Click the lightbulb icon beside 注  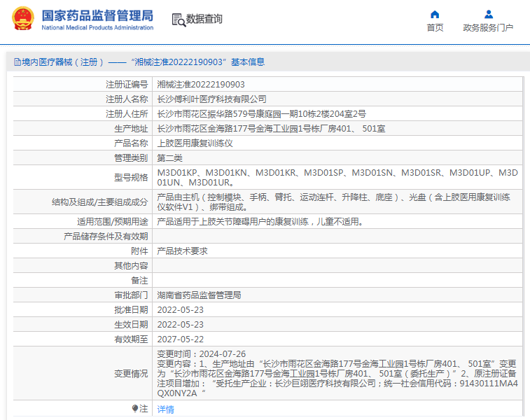click(x=135, y=409)
